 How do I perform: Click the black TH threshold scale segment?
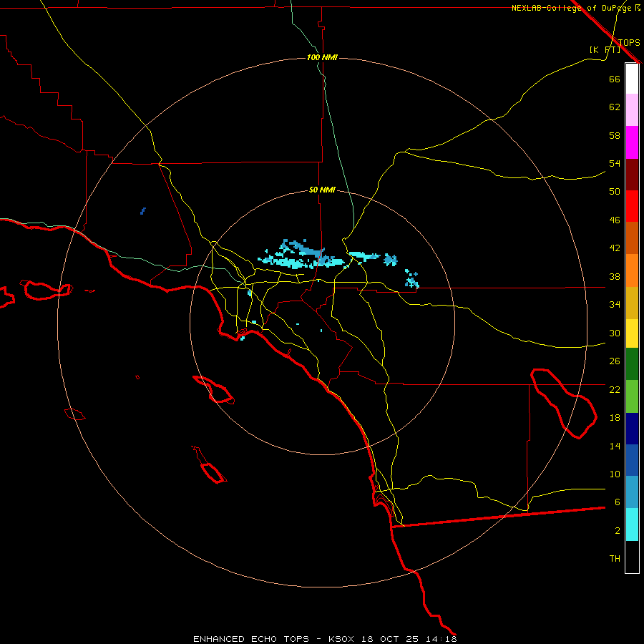click(632, 557)
